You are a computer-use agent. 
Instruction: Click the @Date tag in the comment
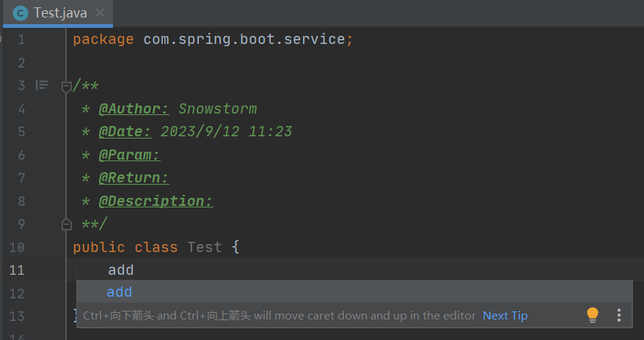125,132
